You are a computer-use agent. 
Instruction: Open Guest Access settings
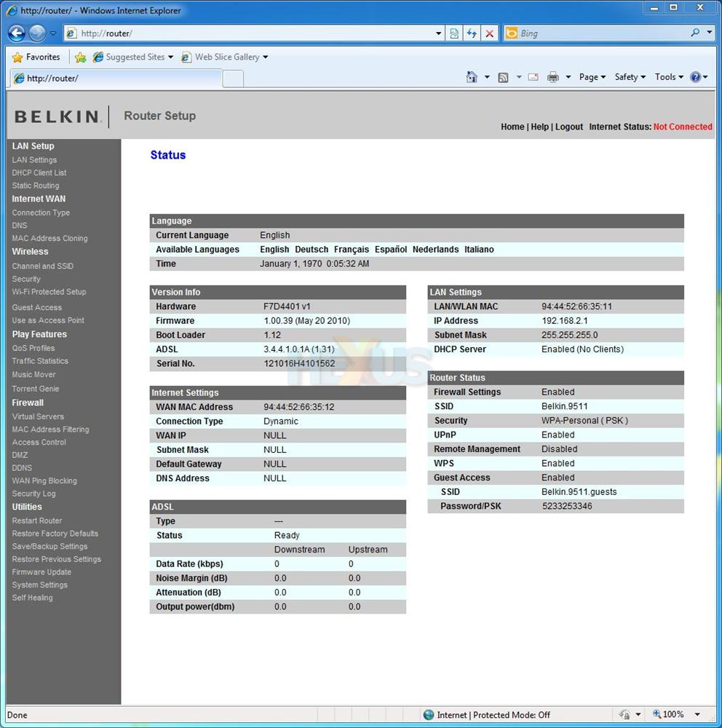tap(36, 307)
